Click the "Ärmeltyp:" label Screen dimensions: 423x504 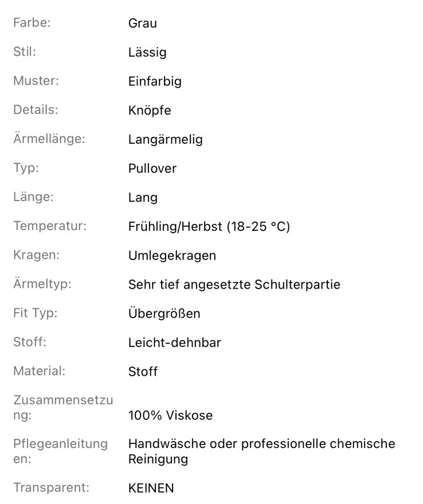pyautogui.click(x=42, y=284)
